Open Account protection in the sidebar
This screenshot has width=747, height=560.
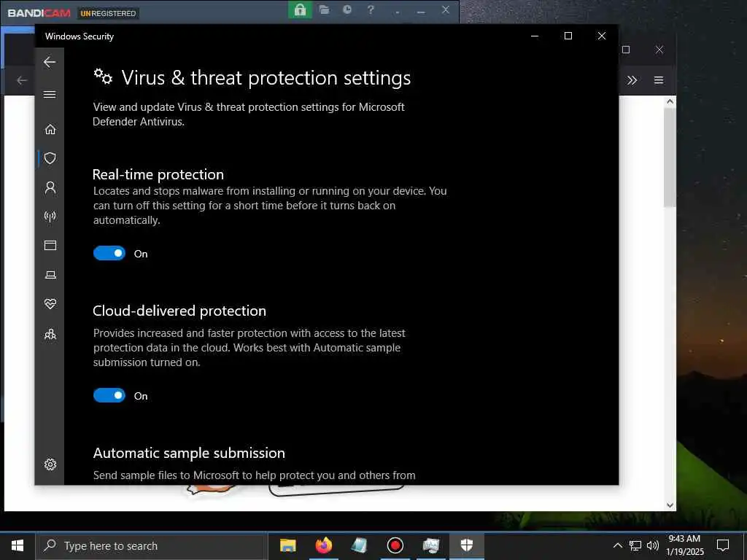click(x=50, y=187)
